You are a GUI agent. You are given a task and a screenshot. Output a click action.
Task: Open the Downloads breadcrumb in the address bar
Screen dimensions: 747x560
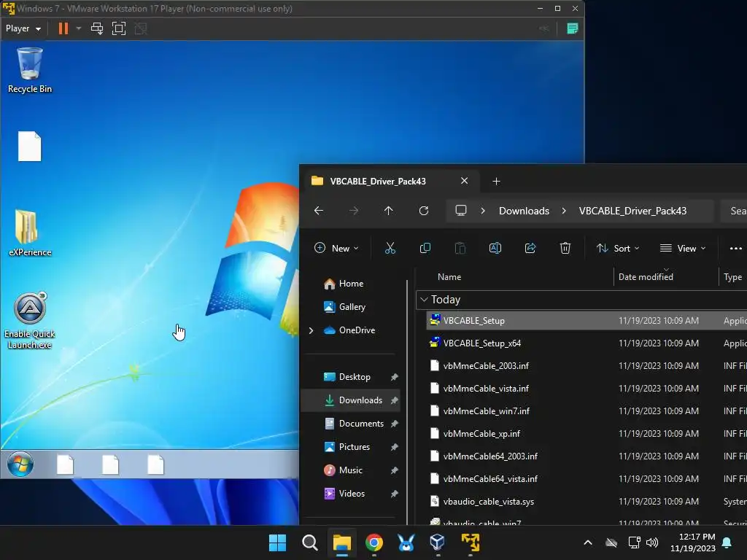pos(524,211)
